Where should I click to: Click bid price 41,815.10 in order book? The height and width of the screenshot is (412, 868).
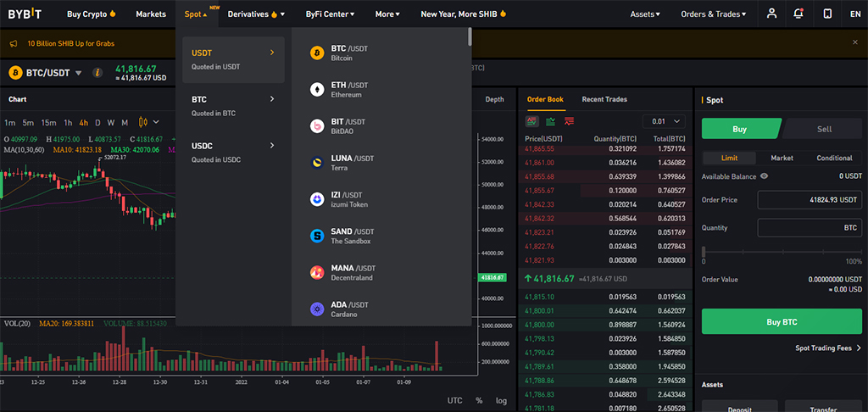539,297
